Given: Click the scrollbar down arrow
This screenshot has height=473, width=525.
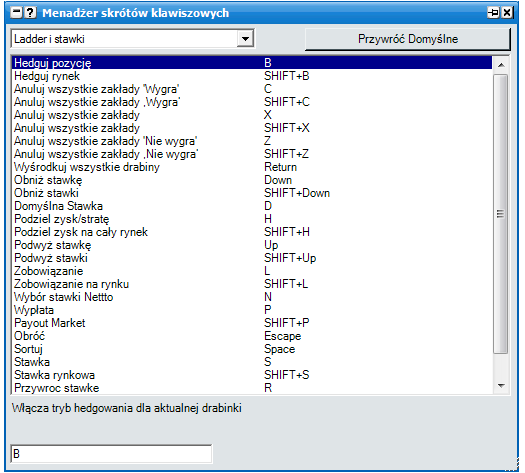Looking at the screenshot, I should 501,386.
